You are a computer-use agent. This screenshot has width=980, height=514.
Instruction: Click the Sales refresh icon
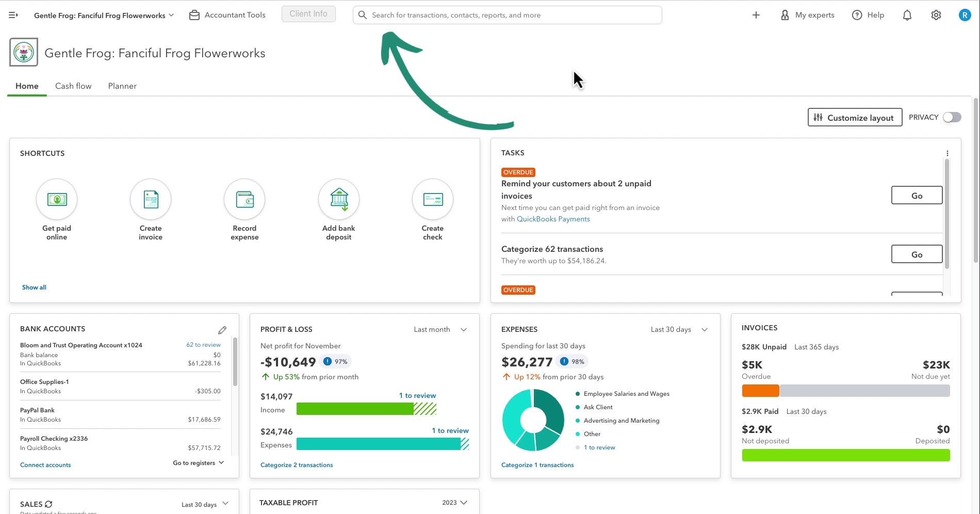click(48, 504)
